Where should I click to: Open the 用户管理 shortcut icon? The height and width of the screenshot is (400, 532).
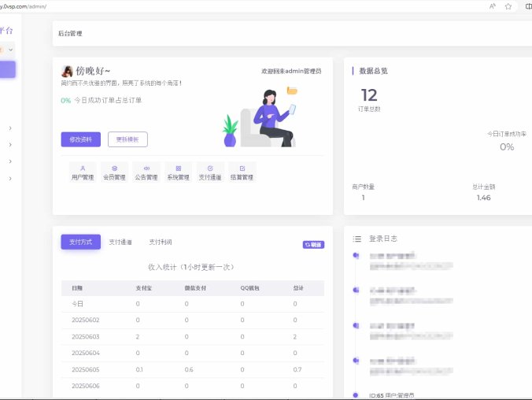[x=83, y=172]
